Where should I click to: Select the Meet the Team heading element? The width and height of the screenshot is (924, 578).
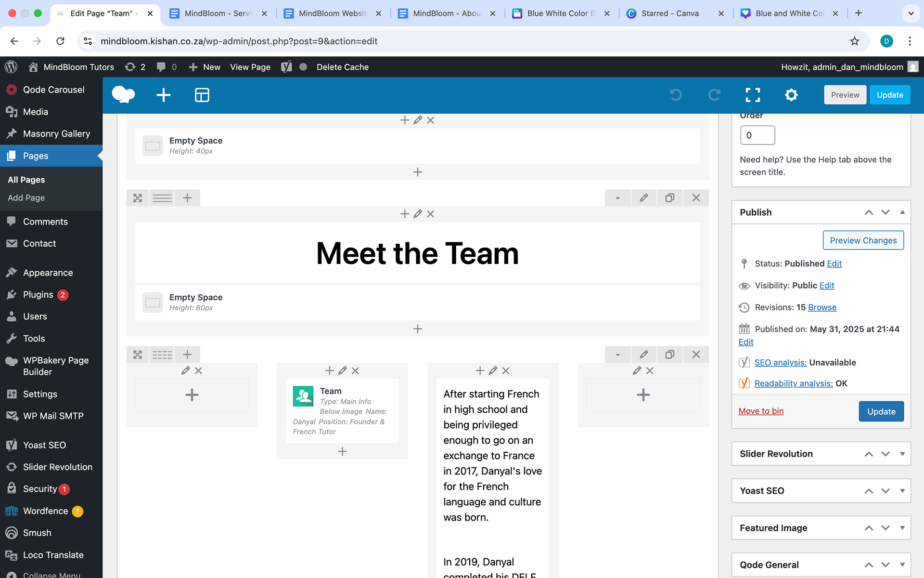(x=417, y=253)
